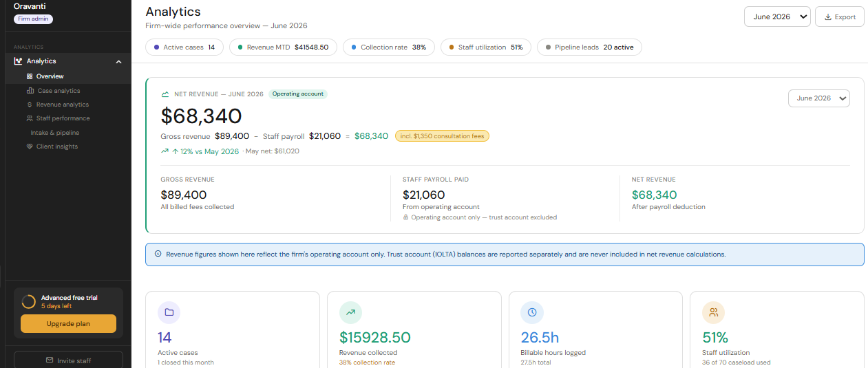Click the 26.5h Billable hours value
The height and width of the screenshot is (368, 868).
[538, 338]
